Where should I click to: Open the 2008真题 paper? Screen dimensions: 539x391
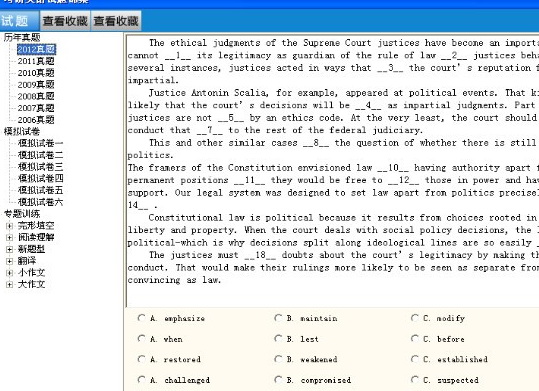(x=36, y=96)
